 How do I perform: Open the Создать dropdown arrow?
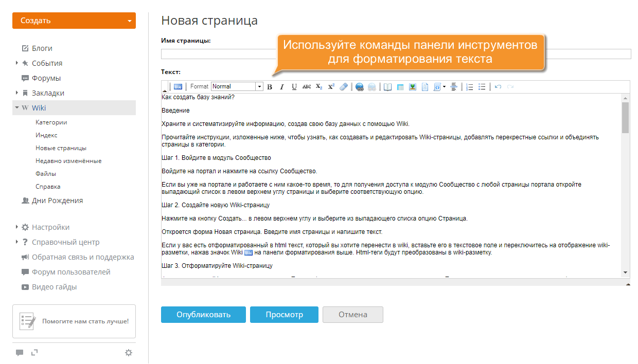129,21
